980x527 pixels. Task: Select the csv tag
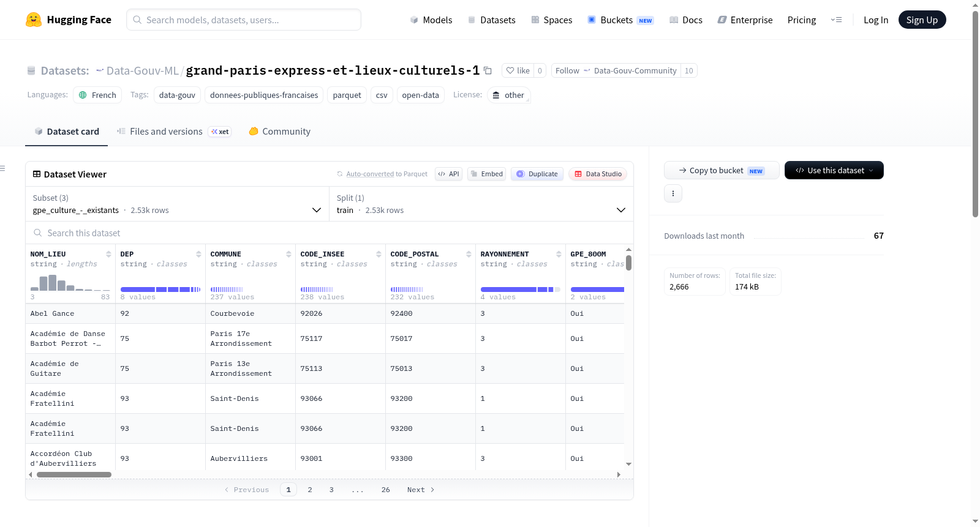pos(382,95)
